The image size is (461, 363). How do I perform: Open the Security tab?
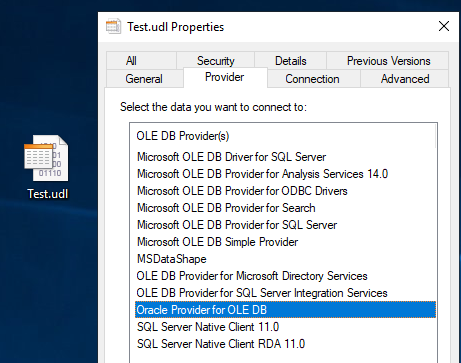click(216, 61)
